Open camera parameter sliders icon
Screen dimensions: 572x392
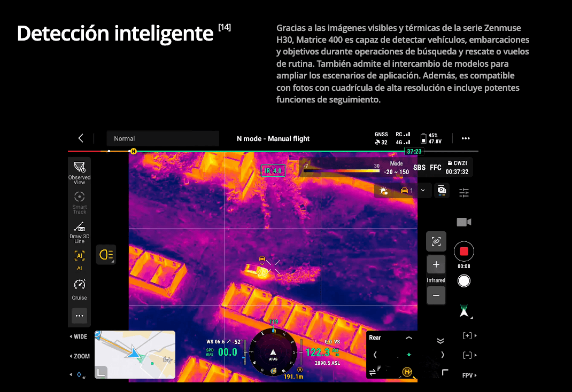pyautogui.click(x=464, y=192)
